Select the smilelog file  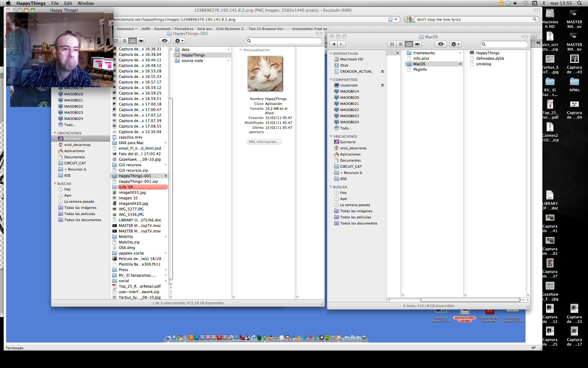483,64
